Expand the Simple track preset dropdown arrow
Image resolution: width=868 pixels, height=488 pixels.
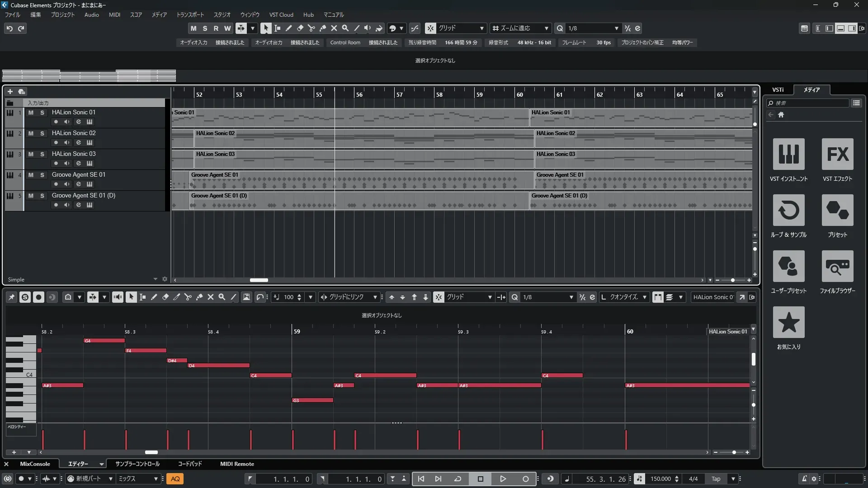point(155,279)
